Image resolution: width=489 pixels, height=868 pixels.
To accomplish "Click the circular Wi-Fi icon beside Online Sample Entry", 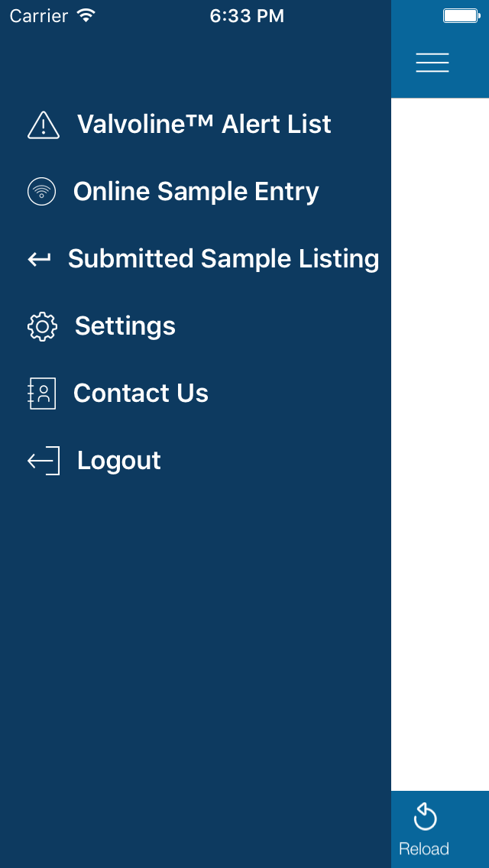I will coord(41,192).
